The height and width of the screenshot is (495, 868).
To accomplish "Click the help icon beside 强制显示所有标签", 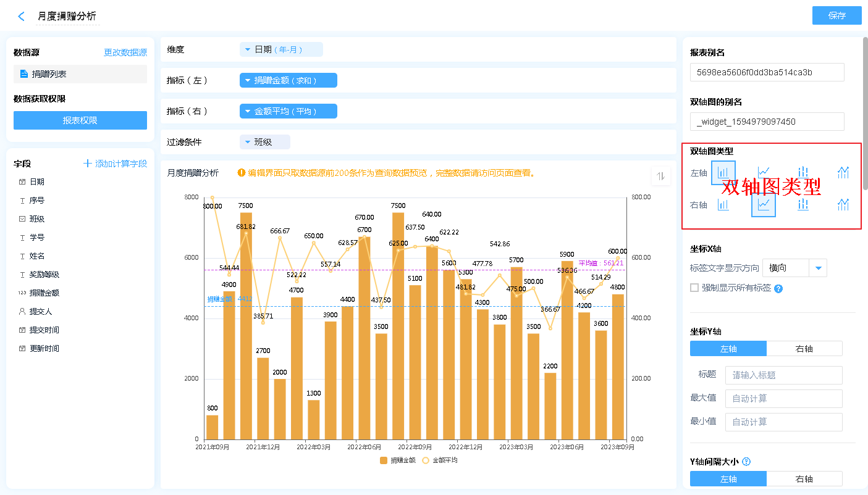I will [778, 288].
